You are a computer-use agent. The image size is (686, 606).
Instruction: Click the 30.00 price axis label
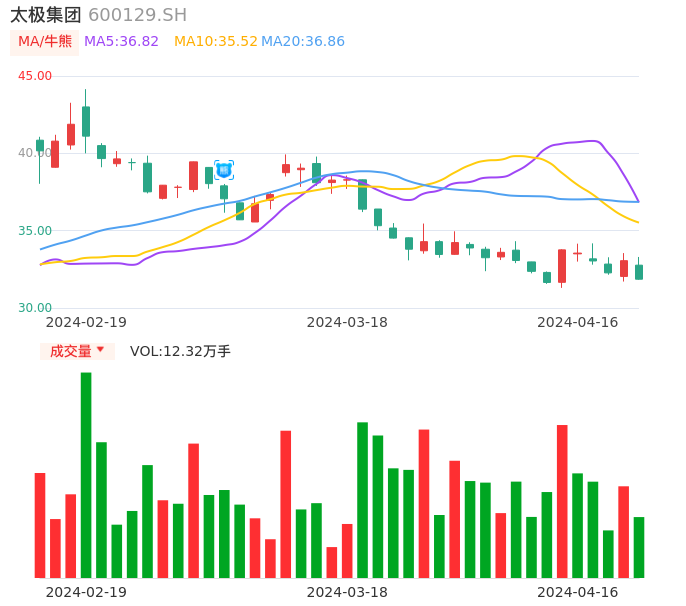pos(35,308)
